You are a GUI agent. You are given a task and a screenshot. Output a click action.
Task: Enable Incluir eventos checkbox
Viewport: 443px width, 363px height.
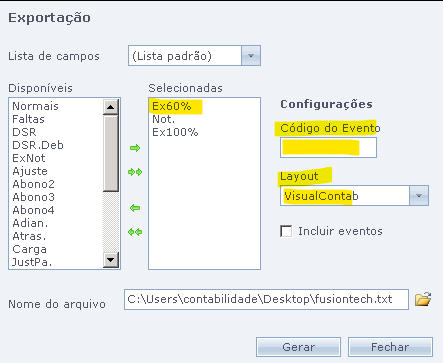[x=286, y=231]
